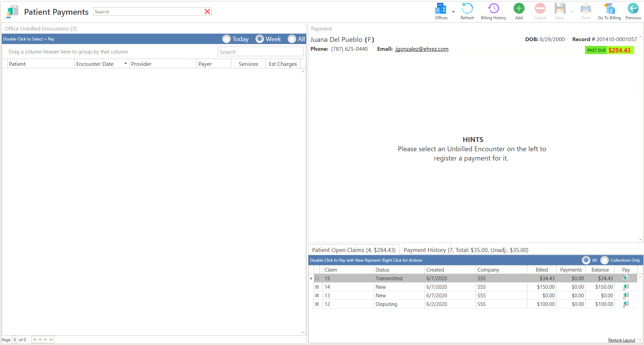The image size is (644, 345).
Task: Click the Save disk icon
Action: pos(560,11)
